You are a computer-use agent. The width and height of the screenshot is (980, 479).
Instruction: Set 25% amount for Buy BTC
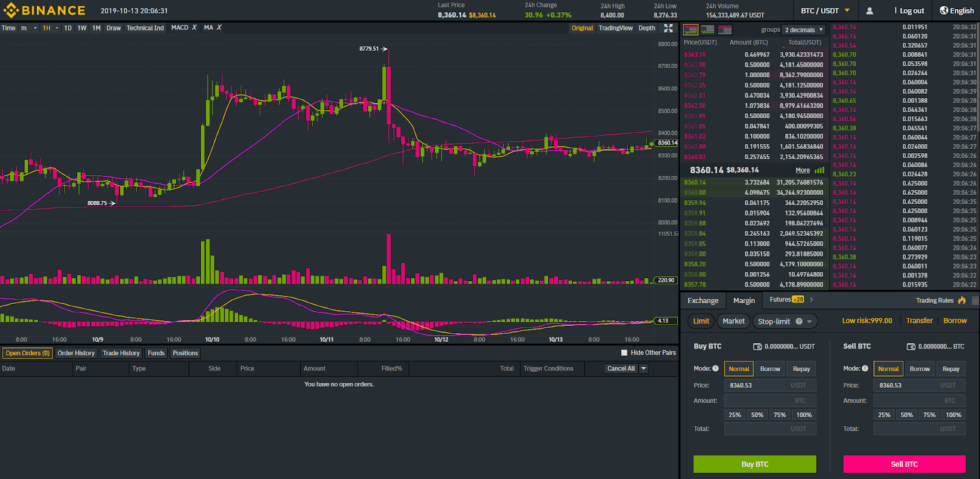734,415
